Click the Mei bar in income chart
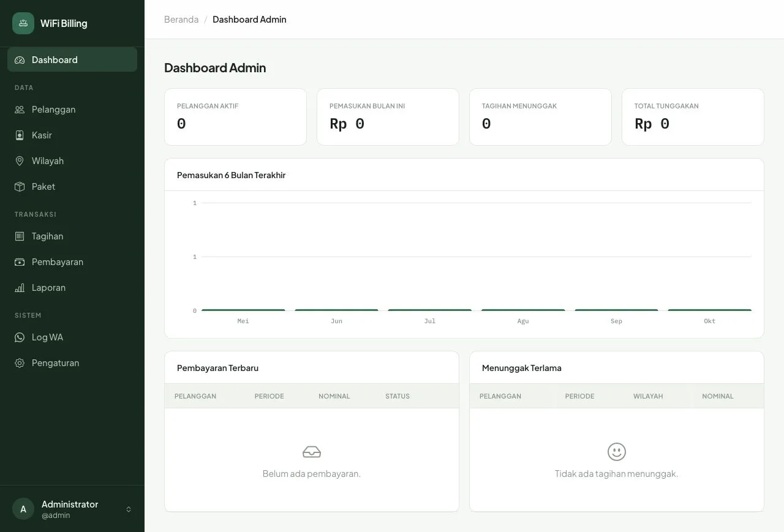Image resolution: width=784 pixels, height=532 pixels. pos(243,310)
